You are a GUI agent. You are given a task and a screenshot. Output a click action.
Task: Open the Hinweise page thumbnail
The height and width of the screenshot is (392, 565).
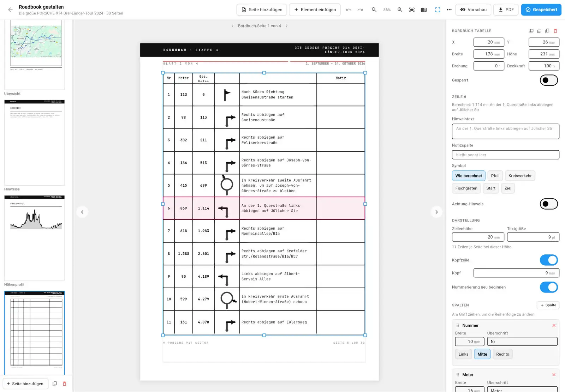click(x=35, y=143)
